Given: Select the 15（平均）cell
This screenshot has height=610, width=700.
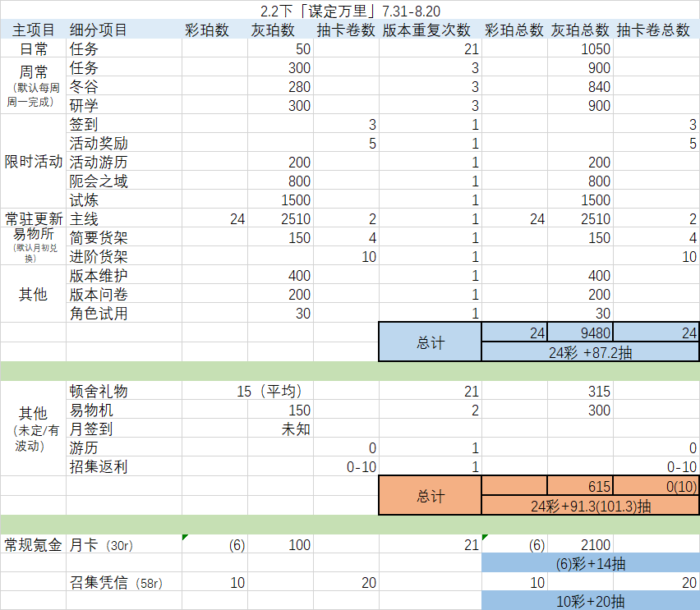Looking at the screenshot, I should point(248,391).
